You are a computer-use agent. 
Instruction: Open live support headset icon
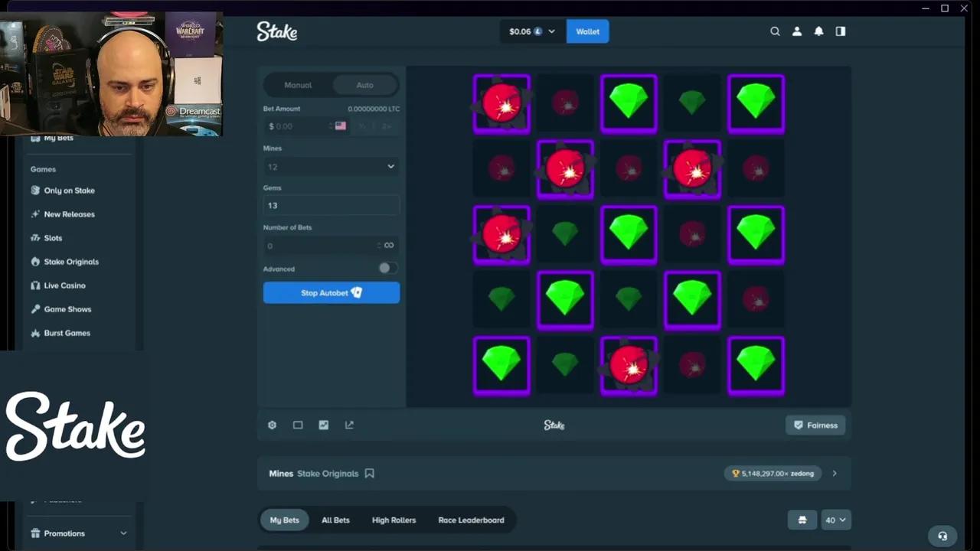pyautogui.click(x=942, y=536)
